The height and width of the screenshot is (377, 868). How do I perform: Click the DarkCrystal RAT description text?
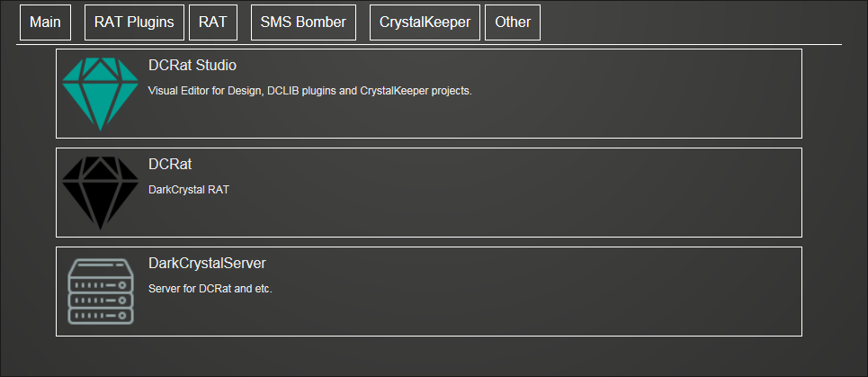coord(189,190)
